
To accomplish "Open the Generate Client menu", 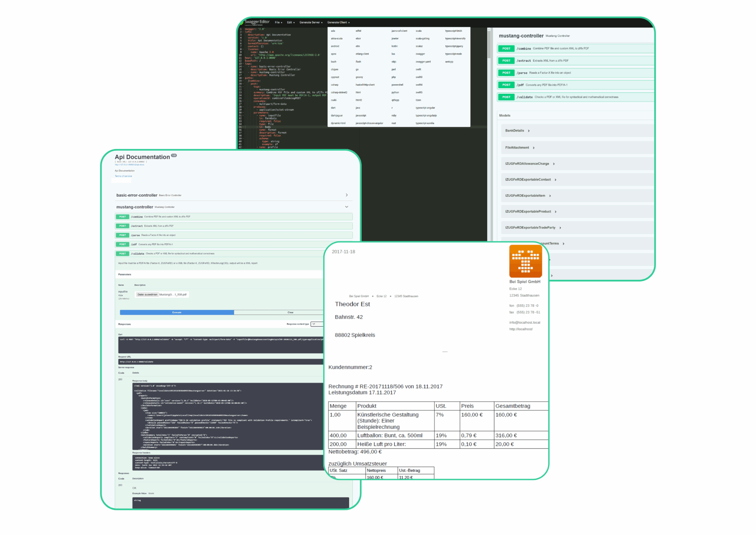I will 338,22.
